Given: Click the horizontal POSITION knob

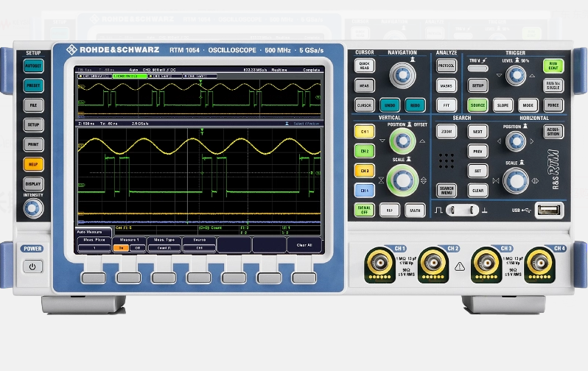Looking at the screenshot, I should pyautogui.click(x=516, y=141).
